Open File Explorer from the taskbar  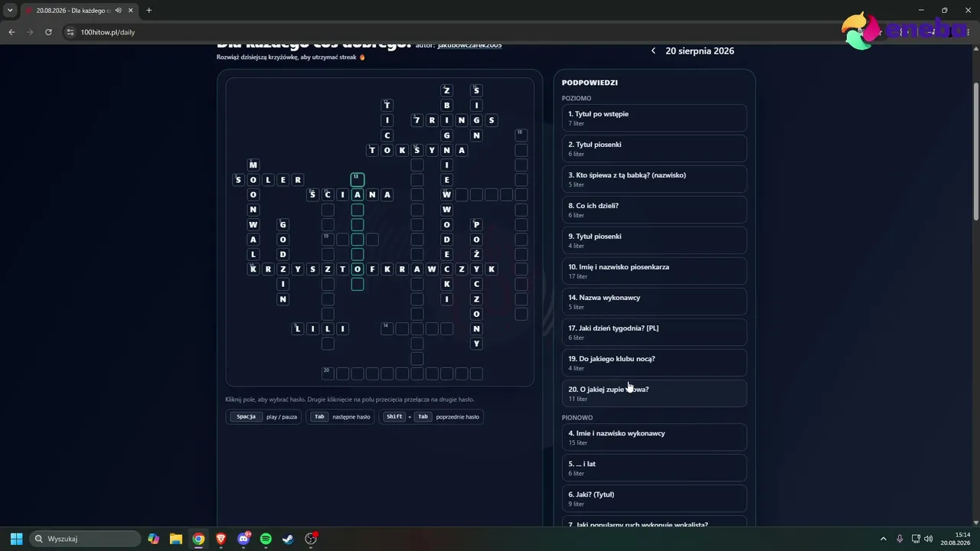click(x=176, y=539)
